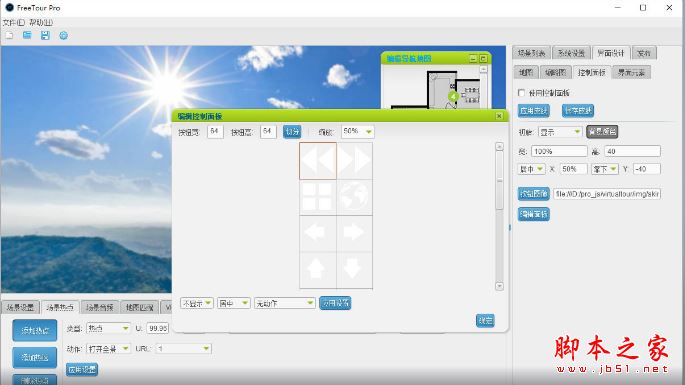Open the 50% zoom dropdown in editor dialog
685x385 pixels.
[x=357, y=132]
